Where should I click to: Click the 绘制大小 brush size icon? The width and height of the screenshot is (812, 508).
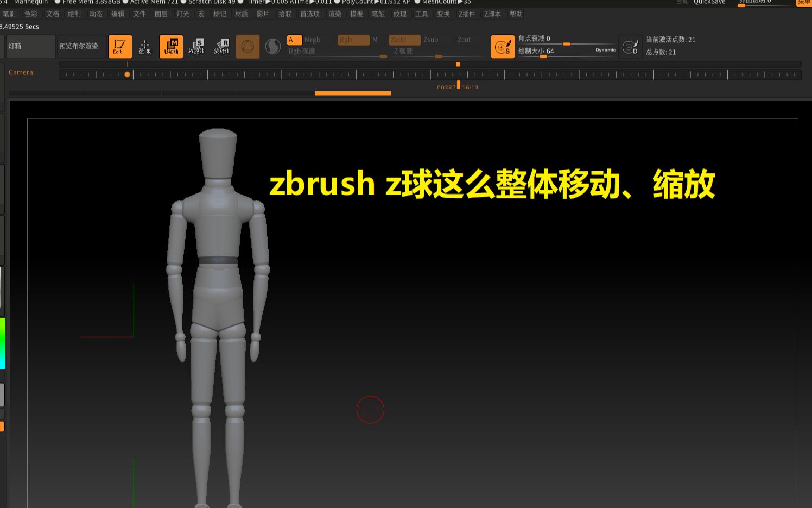[x=503, y=46]
